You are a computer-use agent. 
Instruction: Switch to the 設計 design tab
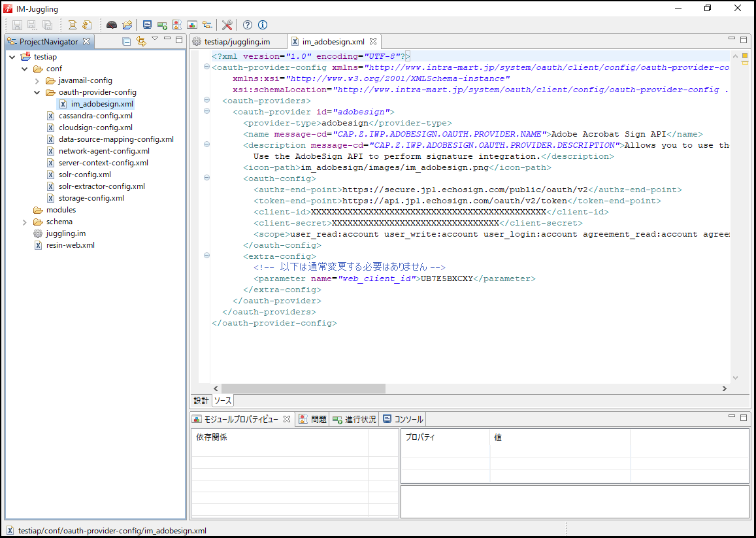click(x=201, y=400)
